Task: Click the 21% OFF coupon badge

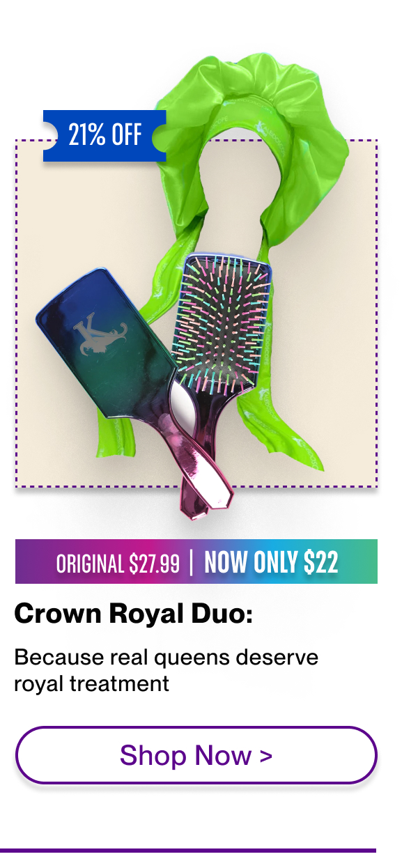Action: pos(104,135)
